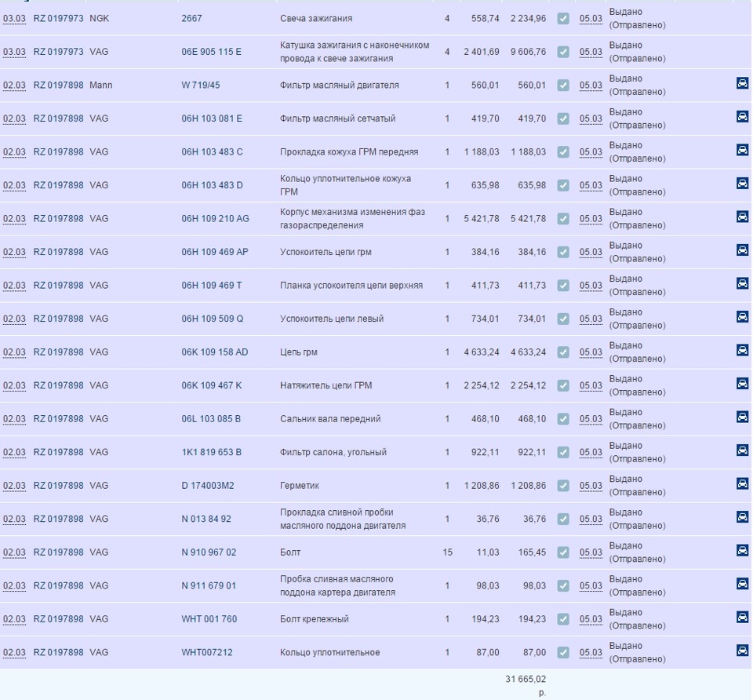Click car icon in 06H 103 081 E row
Viewport: 753px width, 700px height.
(742, 117)
